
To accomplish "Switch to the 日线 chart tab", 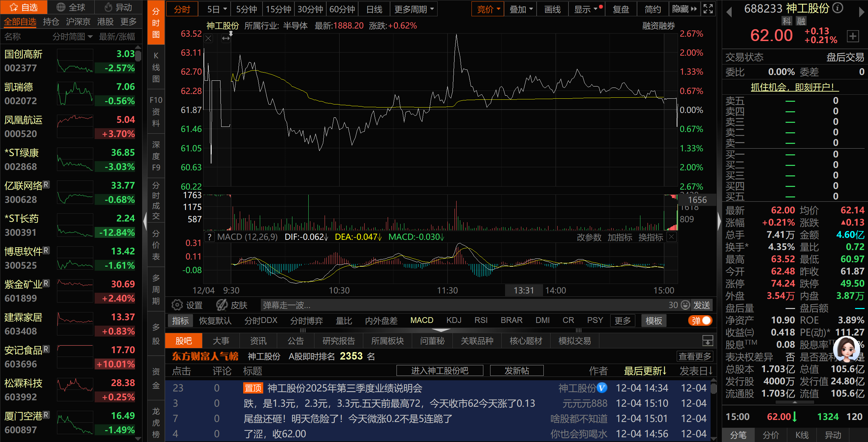I will (374, 9).
